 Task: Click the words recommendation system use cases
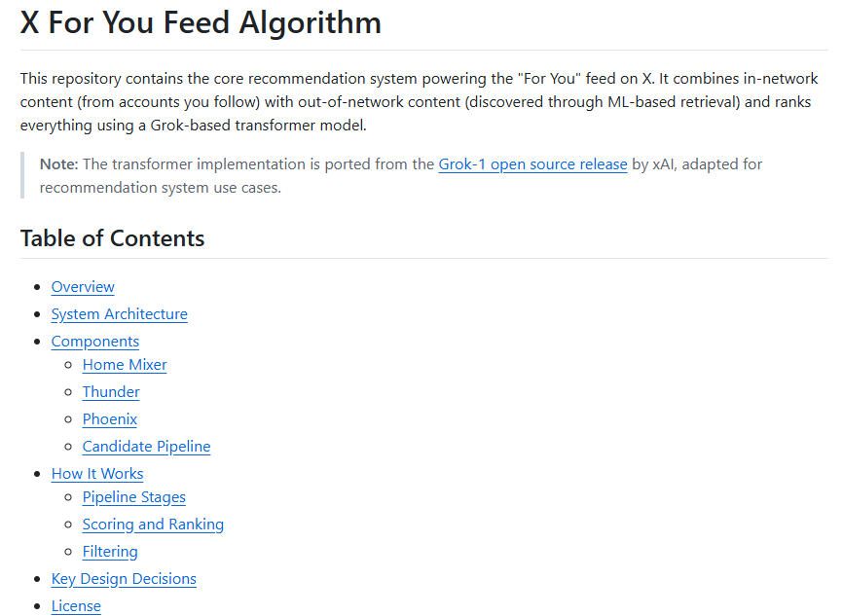click(x=160, y=188)
